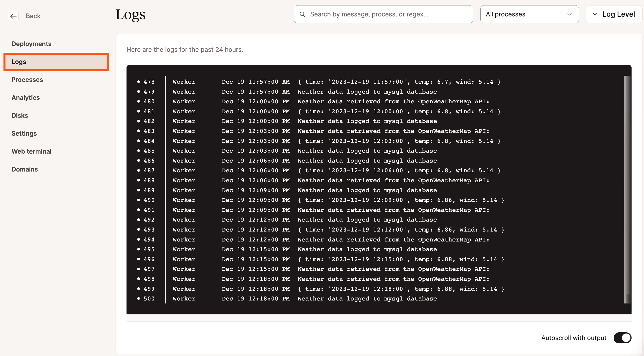Click the Settings sidebar icon

click(24, 133)
